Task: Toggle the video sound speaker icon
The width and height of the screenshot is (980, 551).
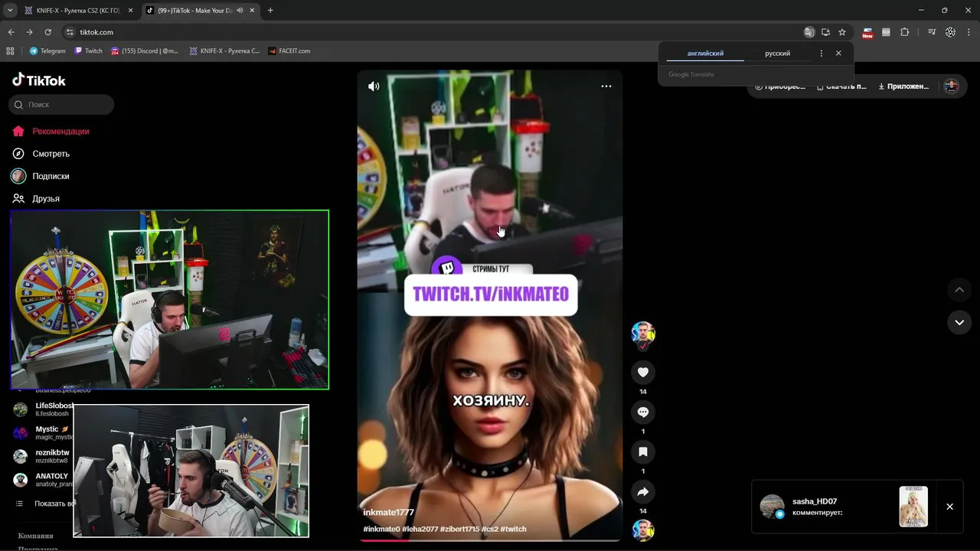Action: (374, 86)
